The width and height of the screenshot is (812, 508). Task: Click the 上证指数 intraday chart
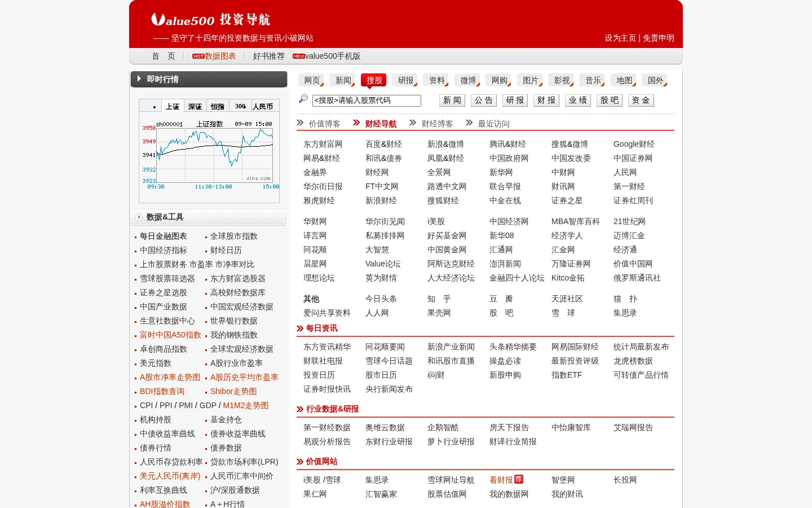(209, 155)
